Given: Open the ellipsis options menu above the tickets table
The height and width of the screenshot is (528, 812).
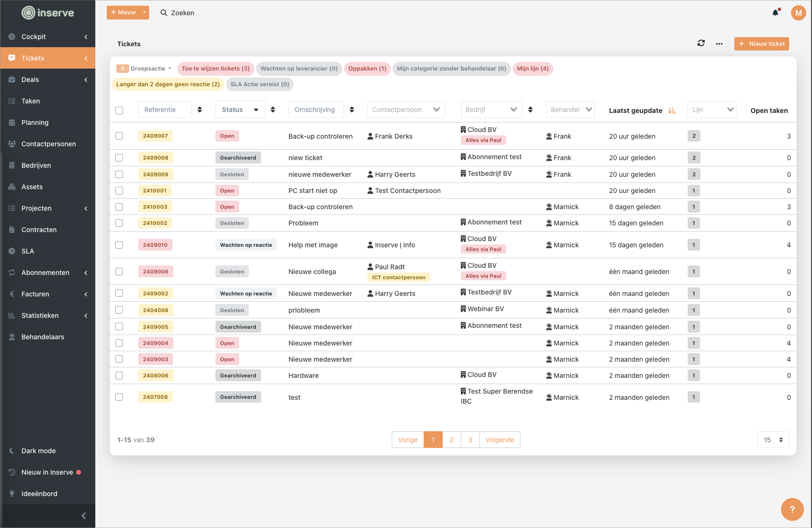Looking at the screenshot, I should click(x=719, y=43).
